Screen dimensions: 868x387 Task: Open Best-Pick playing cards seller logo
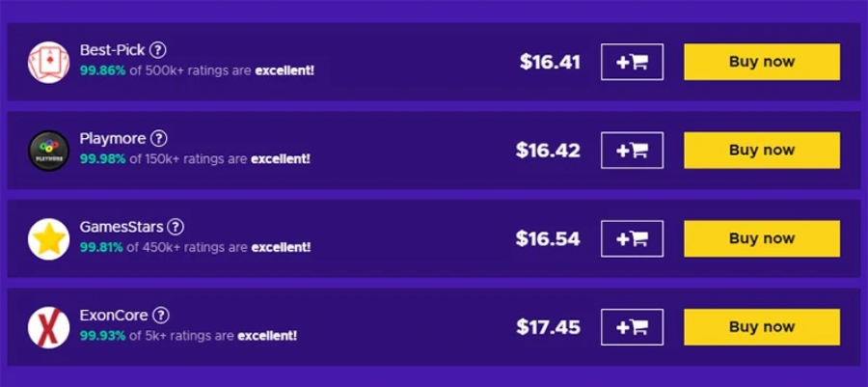coord(49,62)
